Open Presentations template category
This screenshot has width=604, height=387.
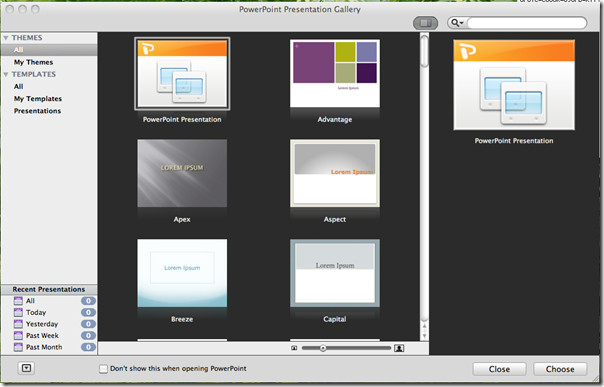[37, 111]
